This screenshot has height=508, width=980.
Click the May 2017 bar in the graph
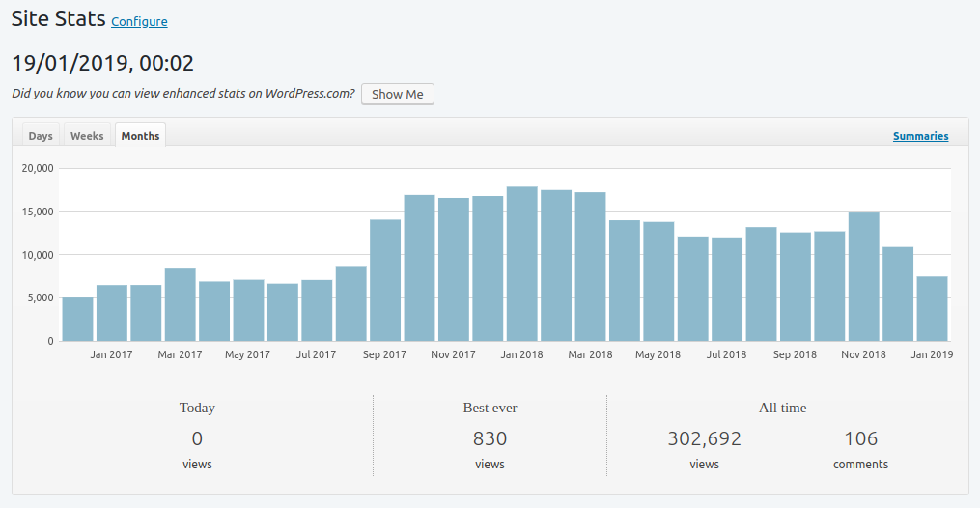tap(248, 311)
